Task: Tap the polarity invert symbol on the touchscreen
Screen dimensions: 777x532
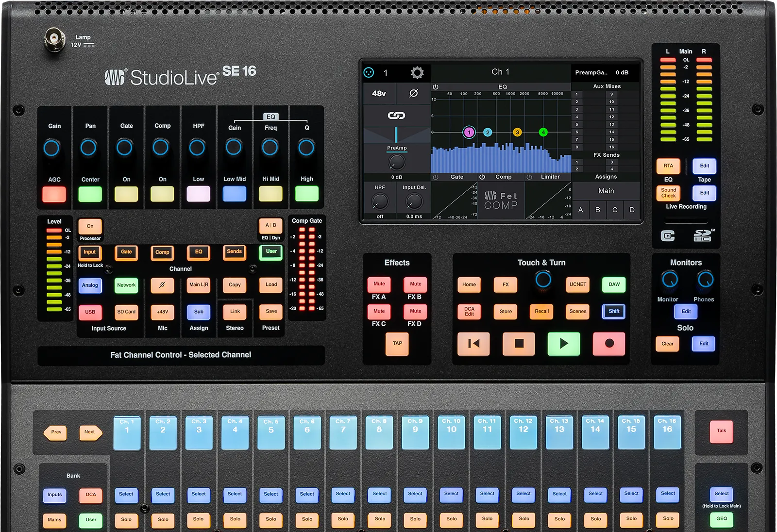Action: 413,93
